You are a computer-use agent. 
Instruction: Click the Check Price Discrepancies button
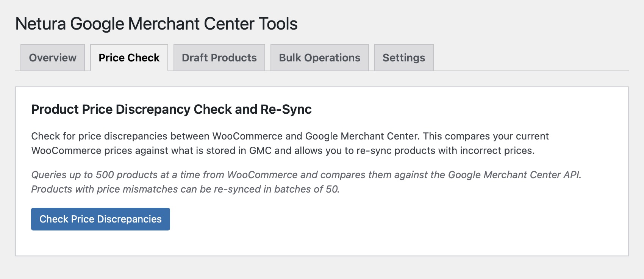[100, 219]
